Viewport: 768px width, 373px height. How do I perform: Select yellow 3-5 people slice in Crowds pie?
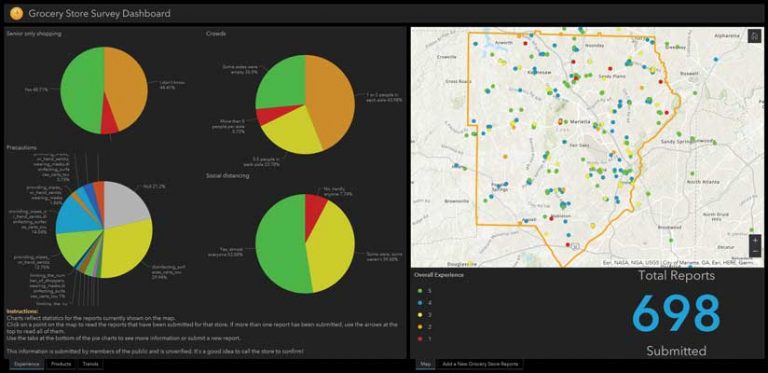(x=294, y=130)
